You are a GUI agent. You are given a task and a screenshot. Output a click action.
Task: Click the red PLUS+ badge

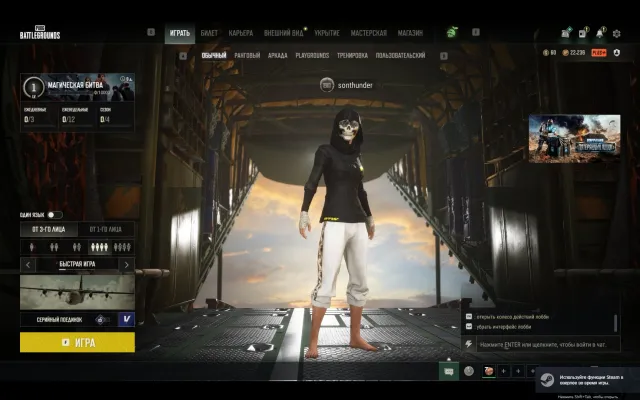click(x=599, y=53)
